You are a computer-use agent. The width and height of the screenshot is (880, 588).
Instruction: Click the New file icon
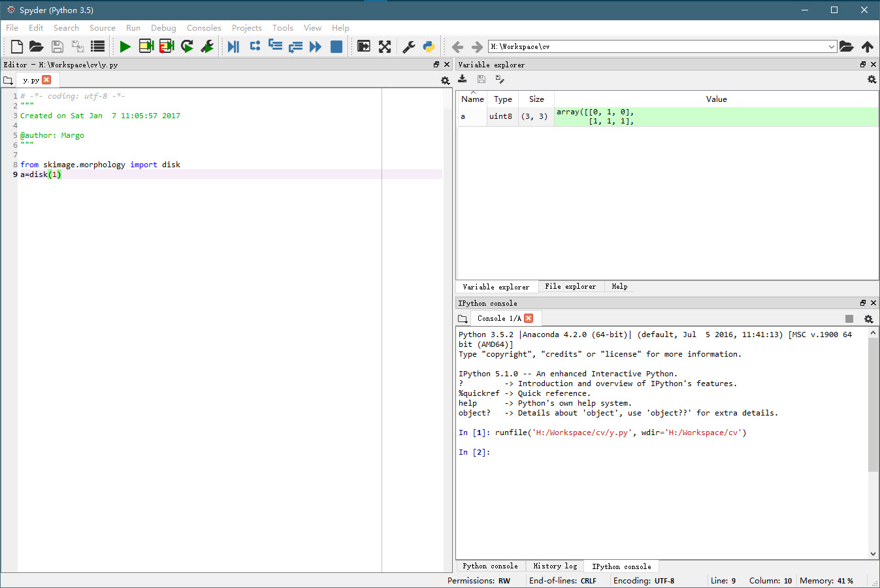click(x=17, y=46)
